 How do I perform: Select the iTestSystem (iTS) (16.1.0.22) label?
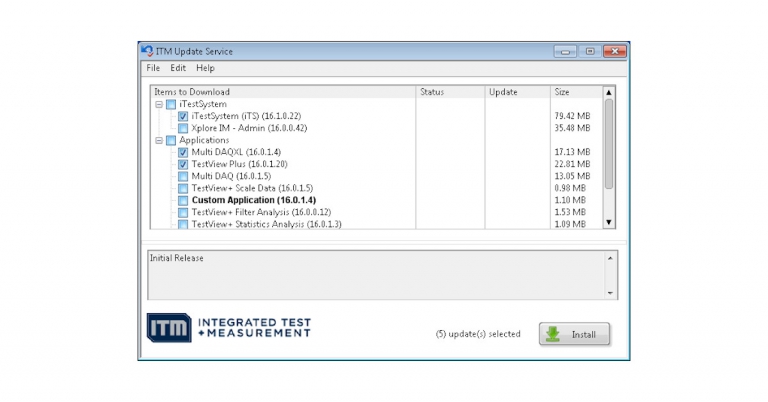tap(246, 116)
